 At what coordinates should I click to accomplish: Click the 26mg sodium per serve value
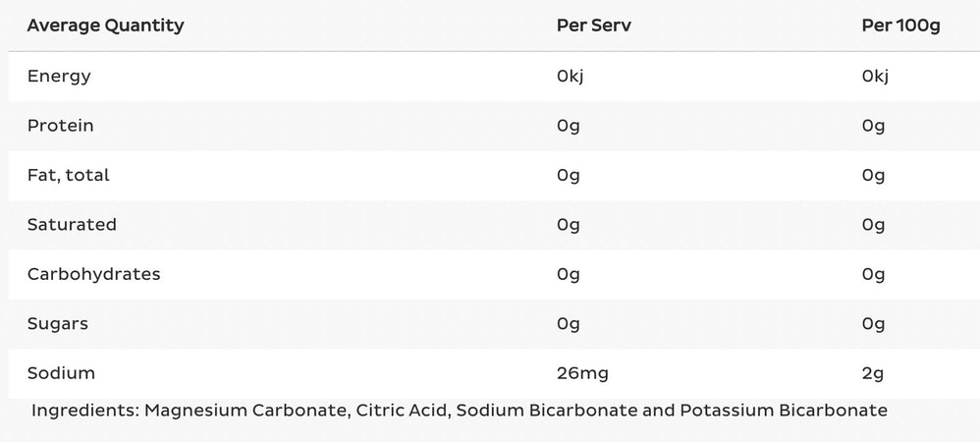click(582, 372)
